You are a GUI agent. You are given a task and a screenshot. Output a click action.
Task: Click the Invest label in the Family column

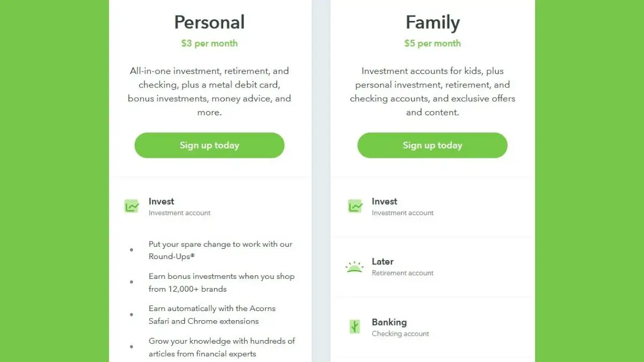click(x=384, y=201)
